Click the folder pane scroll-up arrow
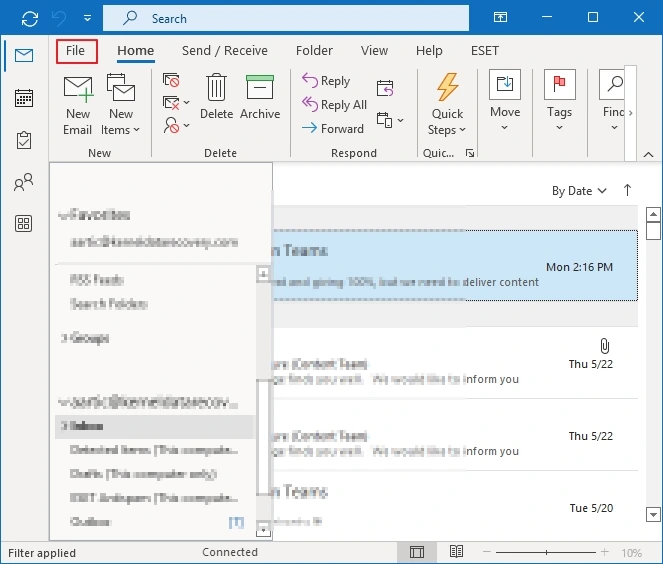Screen dimensions: 663x564 point(263,274)
